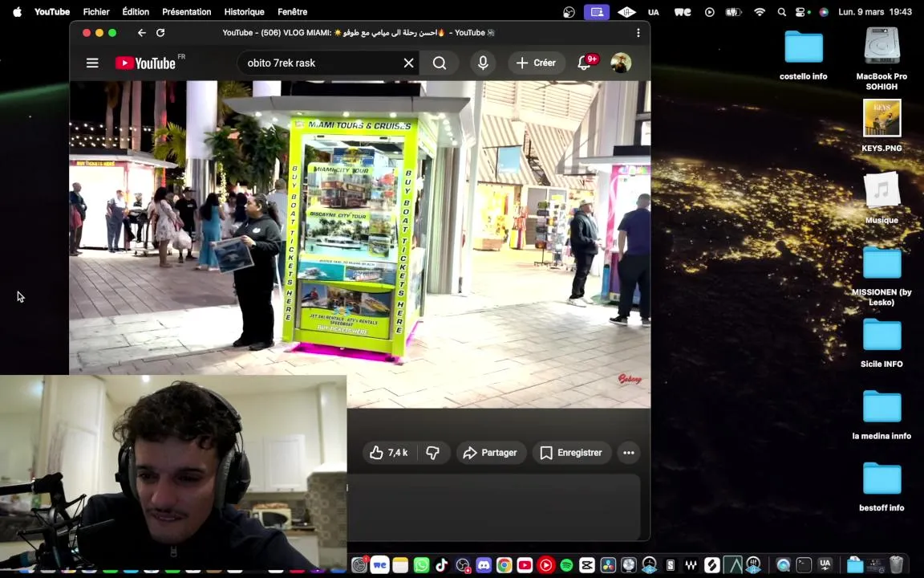
Task: Open YouTube notifications bell
Action: point(584,63)
